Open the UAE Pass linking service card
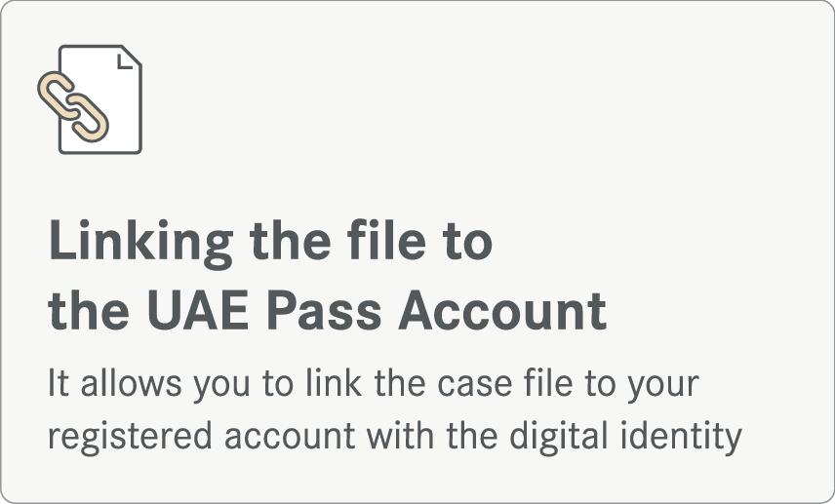 pyautogui.click(x=417, y=252)
